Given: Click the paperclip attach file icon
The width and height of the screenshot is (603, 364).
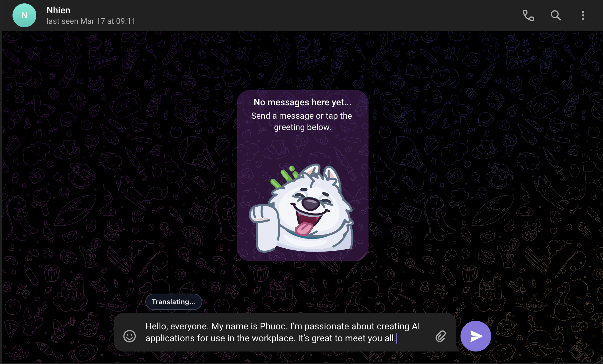Looking at the screenshot, I should [x=441, y=336].
